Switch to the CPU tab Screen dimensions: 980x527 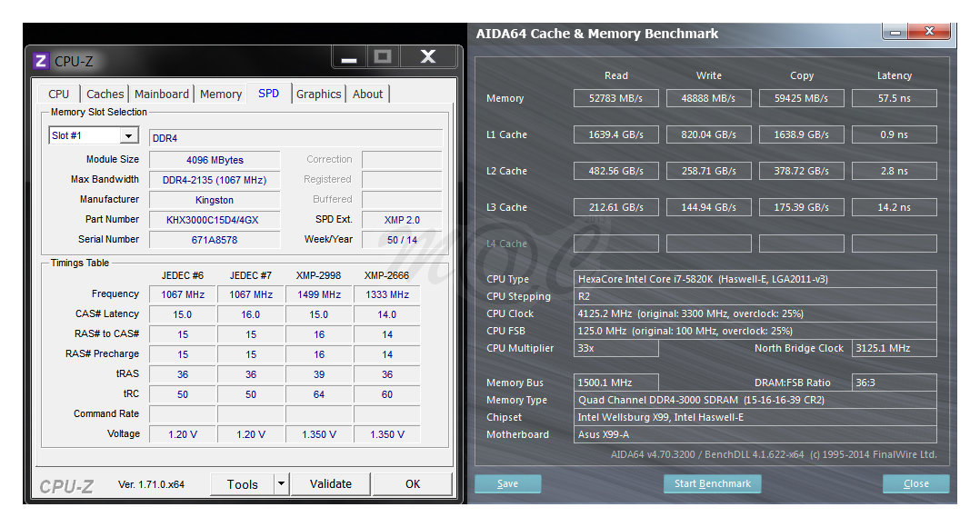click(x=59, y=94)
